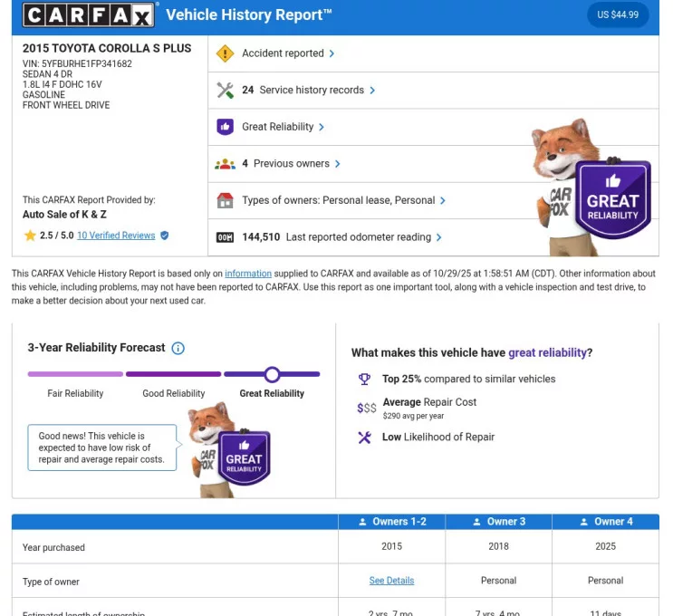The image size is (673, 616).
Task: Click the reliability forecast slider handle
Action: coord(272,374)
